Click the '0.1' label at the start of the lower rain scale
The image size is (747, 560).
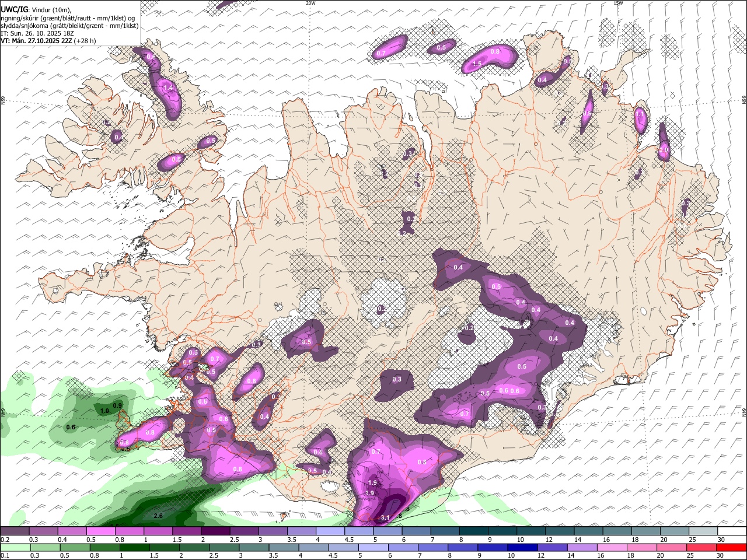coord(4,556)
